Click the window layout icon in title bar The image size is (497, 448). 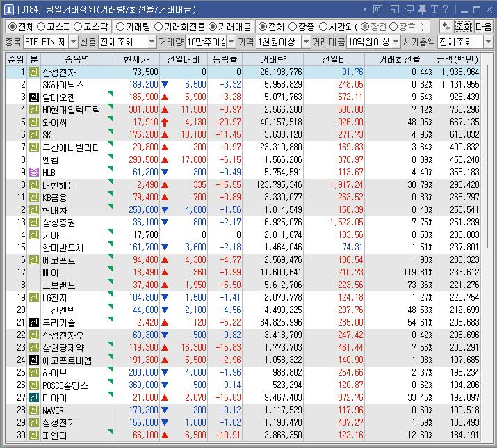click(395, 9)
